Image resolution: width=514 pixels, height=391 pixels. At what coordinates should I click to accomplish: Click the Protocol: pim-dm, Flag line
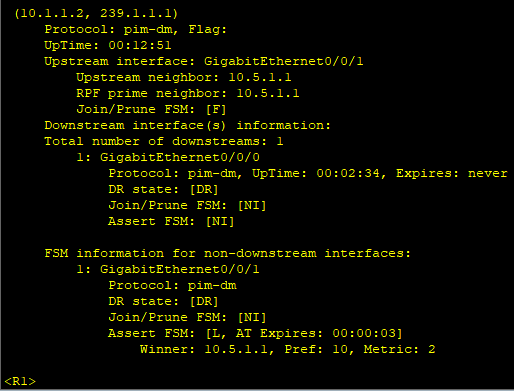click(x=136, y=29)
